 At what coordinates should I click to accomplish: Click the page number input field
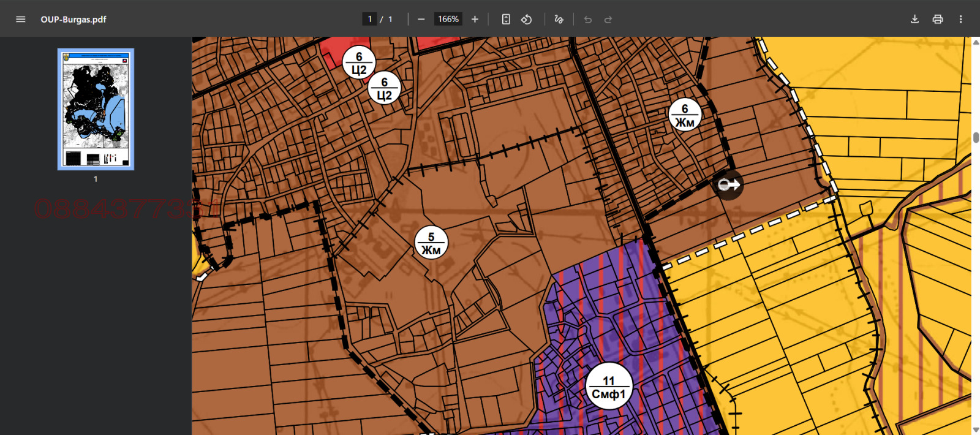click(369, 19)
